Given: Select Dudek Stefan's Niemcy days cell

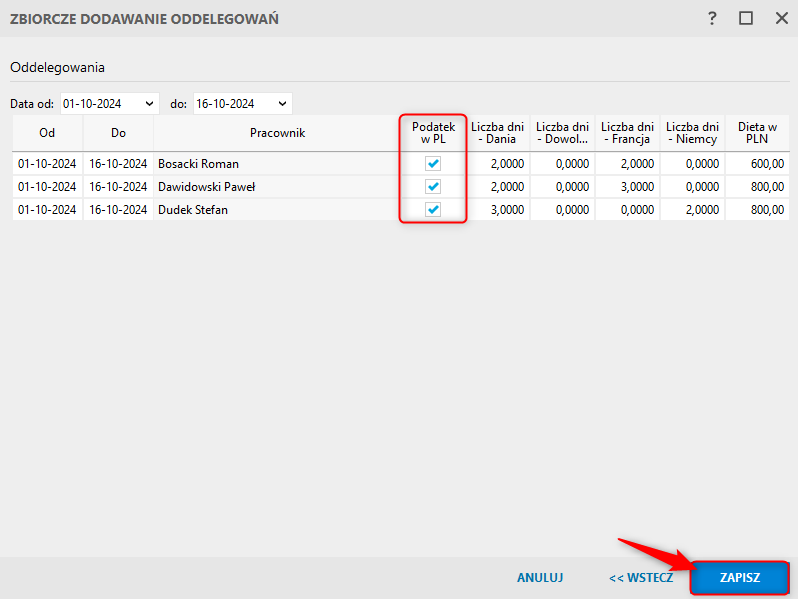Looking at the screenshot, I should coord(692,210).
